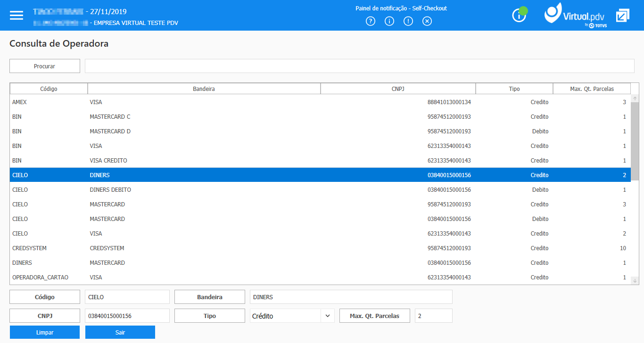Select the BIN MASTERCARD C row
The image size is (644, 343).
click(320, 117)
